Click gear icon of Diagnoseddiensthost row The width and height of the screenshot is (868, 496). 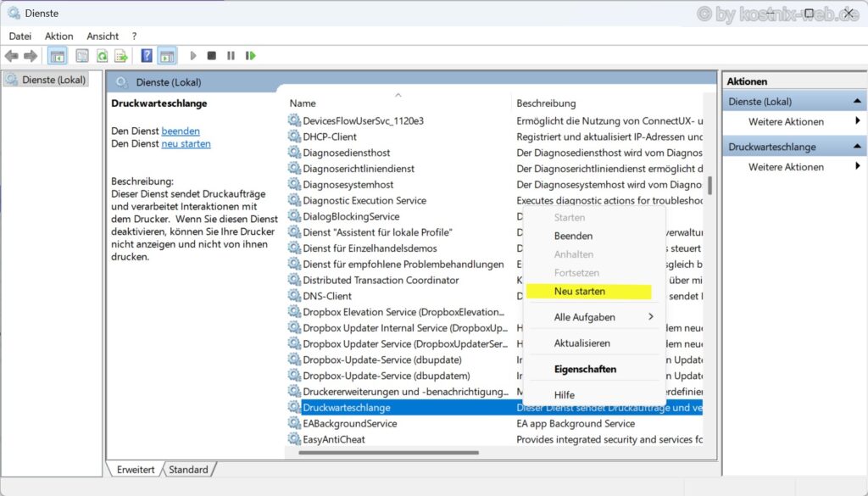pyautogui.click(x=294, y=153)
